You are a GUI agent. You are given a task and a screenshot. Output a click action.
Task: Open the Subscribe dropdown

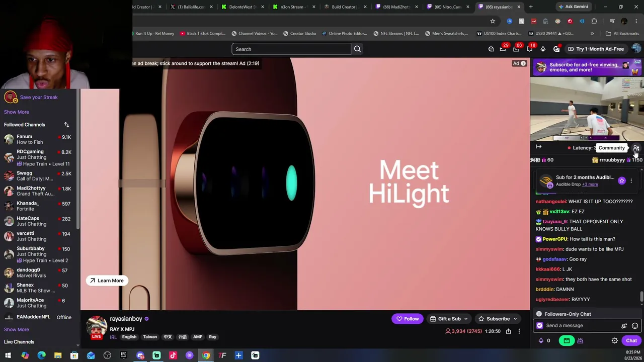[498, 319]
